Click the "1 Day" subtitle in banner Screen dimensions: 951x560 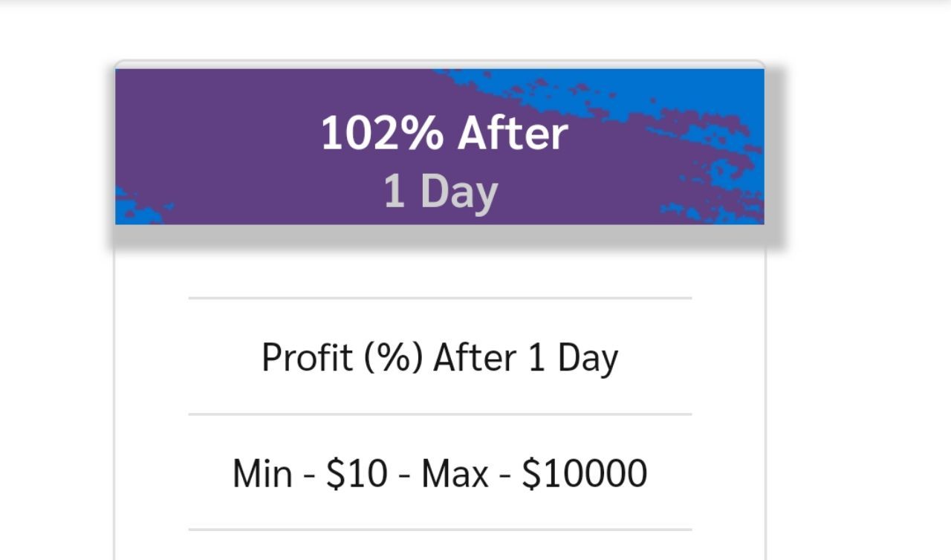point(440,191)
